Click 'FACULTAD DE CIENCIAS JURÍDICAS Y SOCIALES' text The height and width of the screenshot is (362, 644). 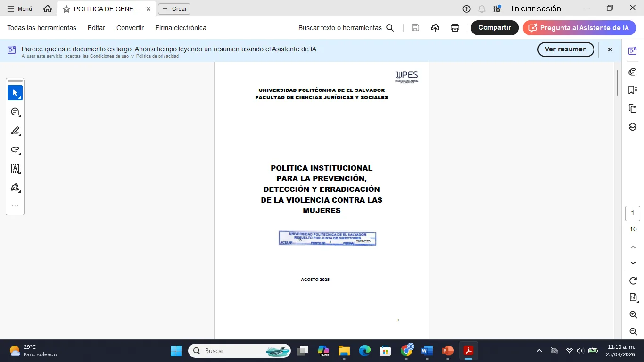point(322,97)
